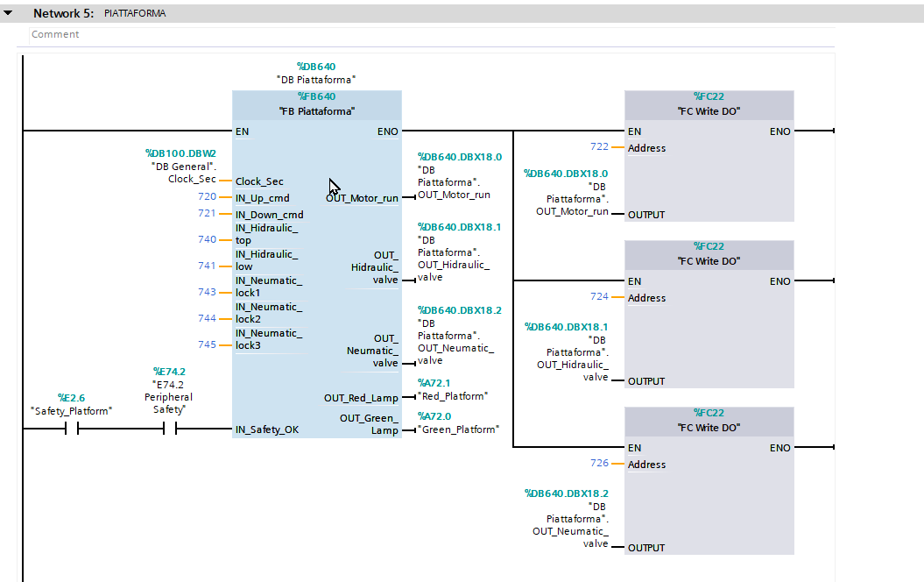The width and height of the screenshot is (924, 582).
Task: Select the Safety_Platform %E2.6 contact
Action: point(72,429)
